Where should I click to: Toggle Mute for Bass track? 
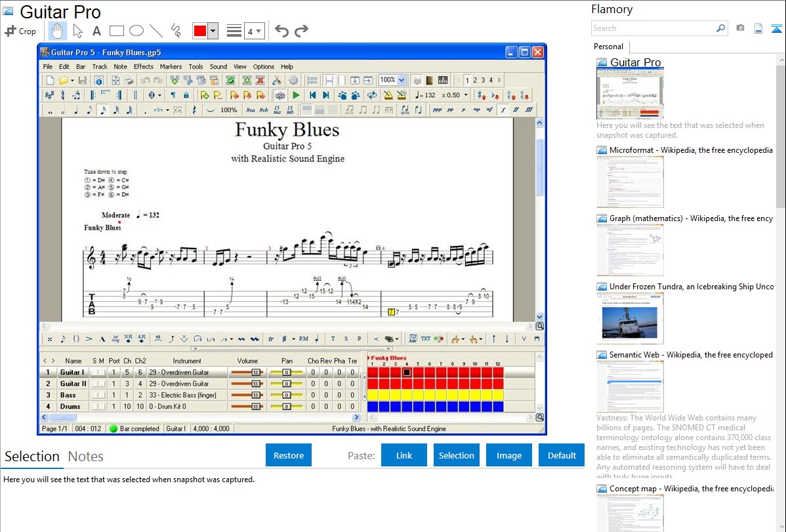tap(102, 395)
